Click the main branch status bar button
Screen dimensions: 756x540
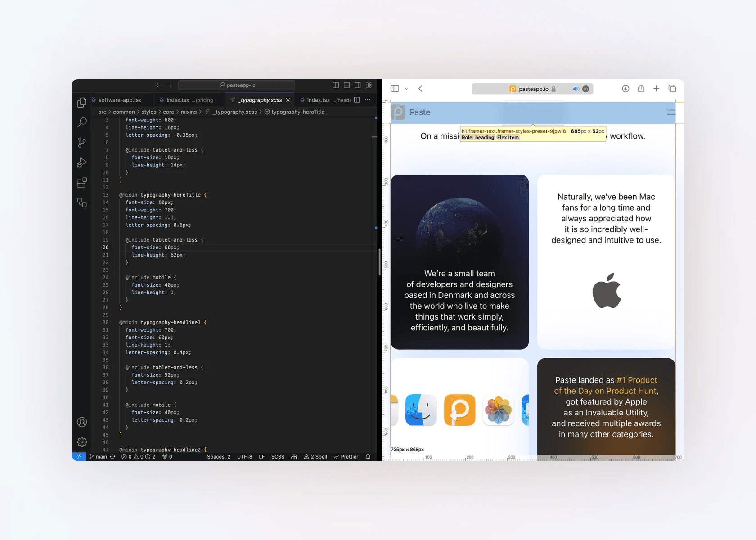[x=98, y=457]
